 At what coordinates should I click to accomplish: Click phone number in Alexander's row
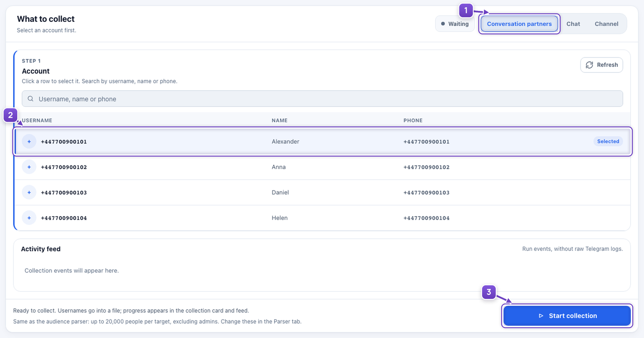pyautogui.click(x=427, y=142)
